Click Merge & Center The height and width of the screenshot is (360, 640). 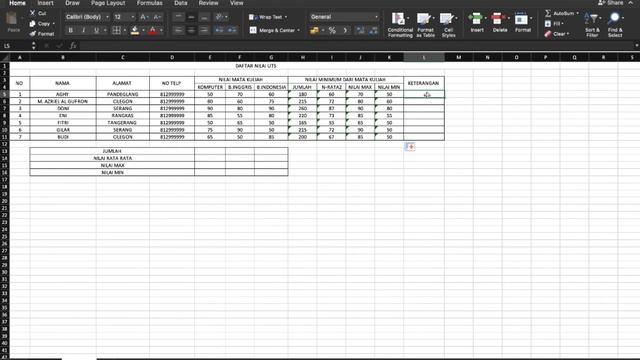click(x=273, y=30)
